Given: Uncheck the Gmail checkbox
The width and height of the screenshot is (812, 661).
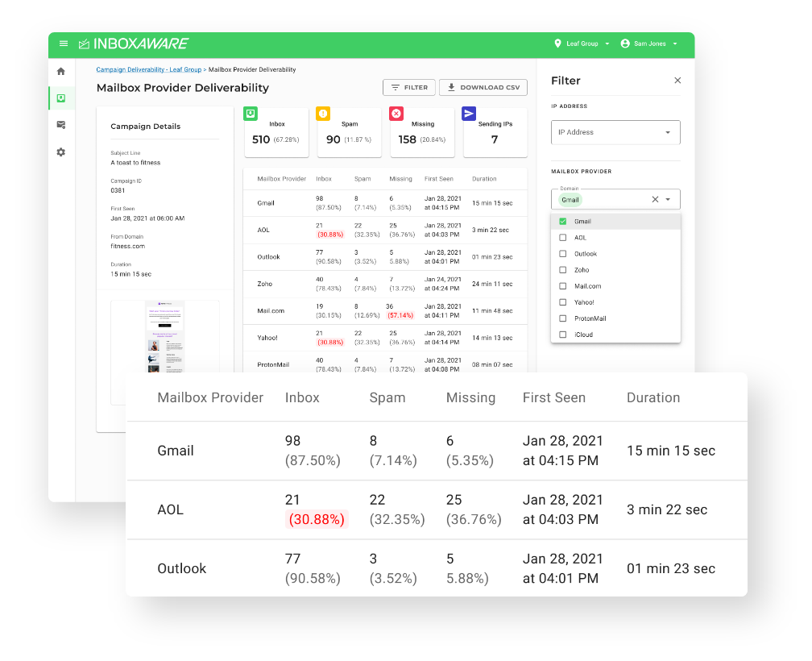Looking at the screenshot, I should [563, 222].
